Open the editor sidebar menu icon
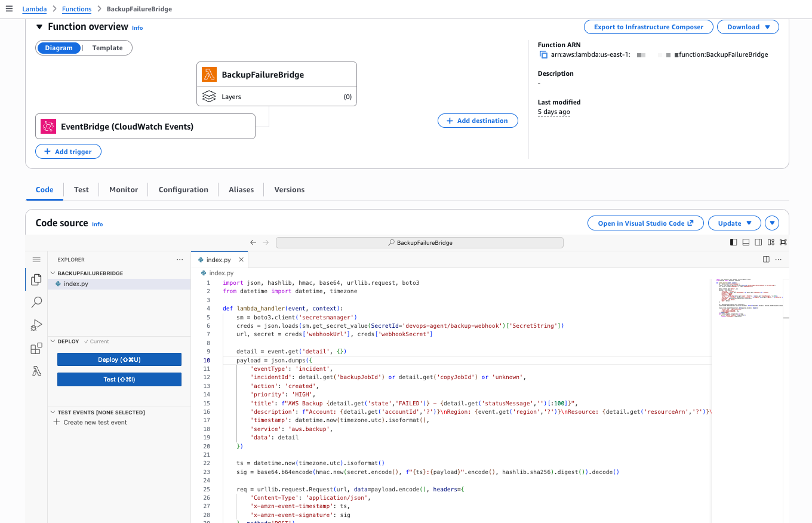Viewport: 812px width, 523px height. [x=36, y=260]
